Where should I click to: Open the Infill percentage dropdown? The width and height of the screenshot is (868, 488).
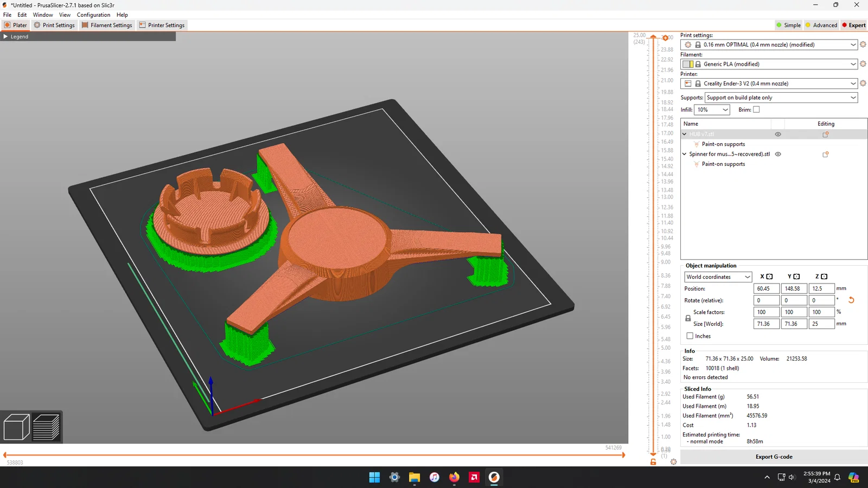712,110
